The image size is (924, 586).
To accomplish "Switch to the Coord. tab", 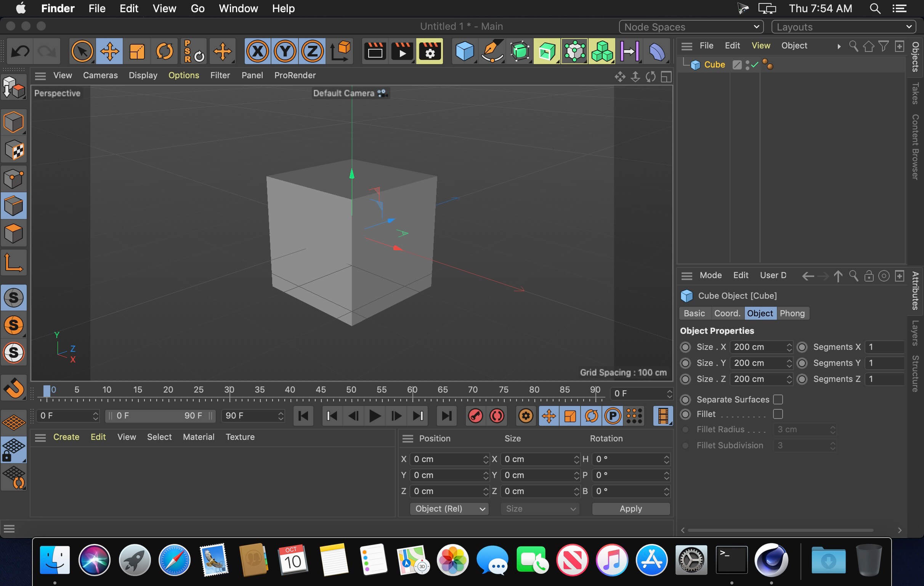I will [x=727, y=313].
